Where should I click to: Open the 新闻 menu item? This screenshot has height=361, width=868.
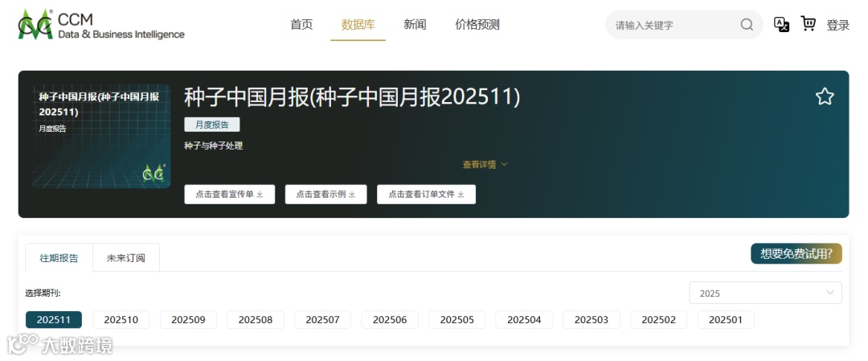[x=416, y=24]
